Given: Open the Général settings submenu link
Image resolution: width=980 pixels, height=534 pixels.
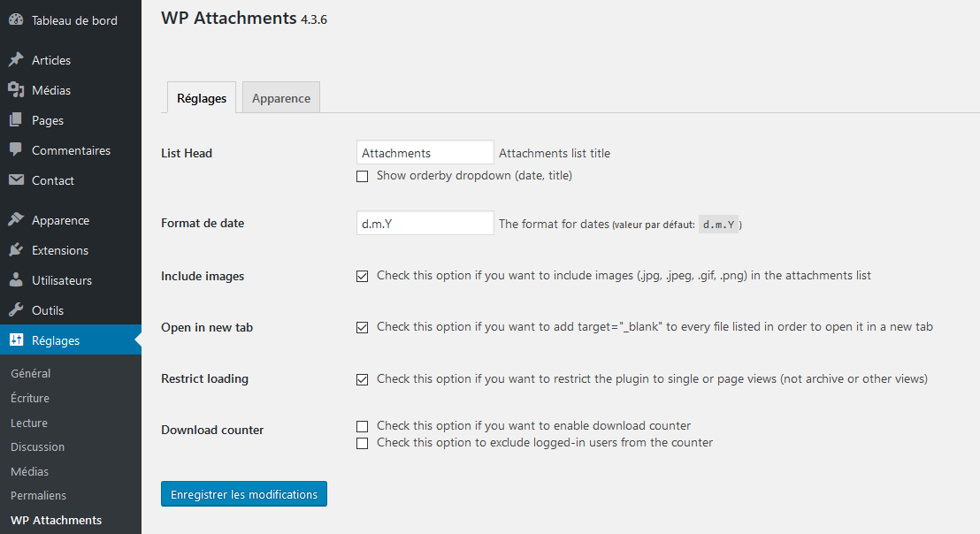Looking at the screenshot, I should point(31,373).
